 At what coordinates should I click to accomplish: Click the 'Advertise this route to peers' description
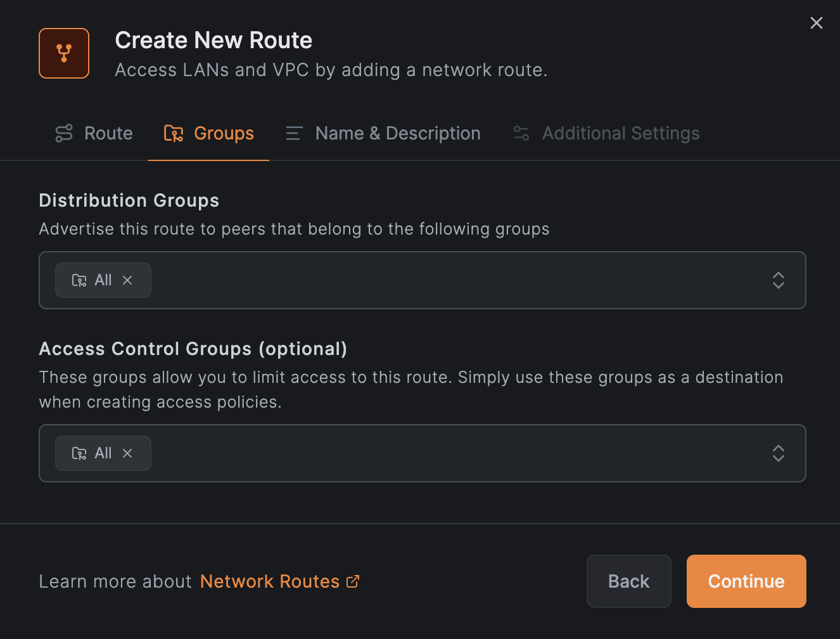point(294,229)
